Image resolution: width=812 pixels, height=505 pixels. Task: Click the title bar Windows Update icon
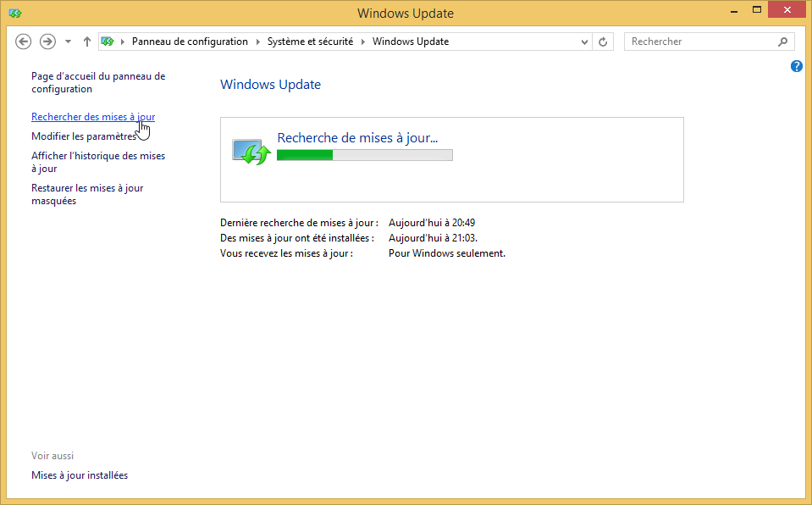[x=15, y=13]
